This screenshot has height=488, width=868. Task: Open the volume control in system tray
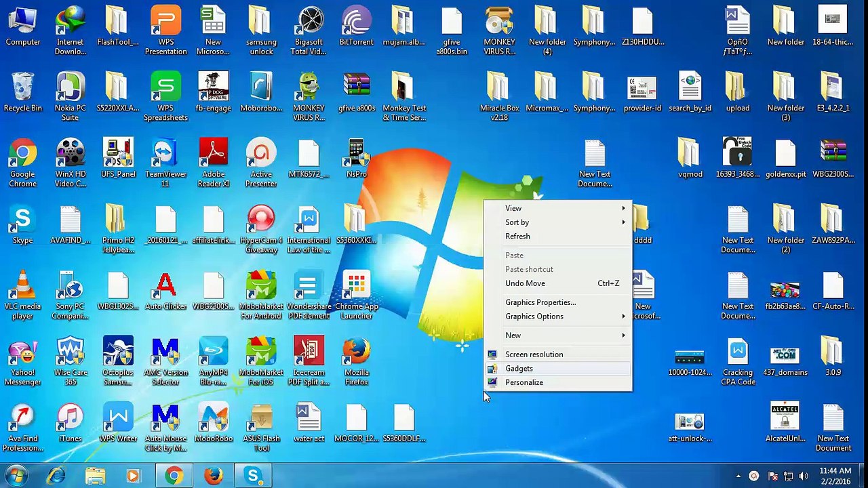coord(804,476)
